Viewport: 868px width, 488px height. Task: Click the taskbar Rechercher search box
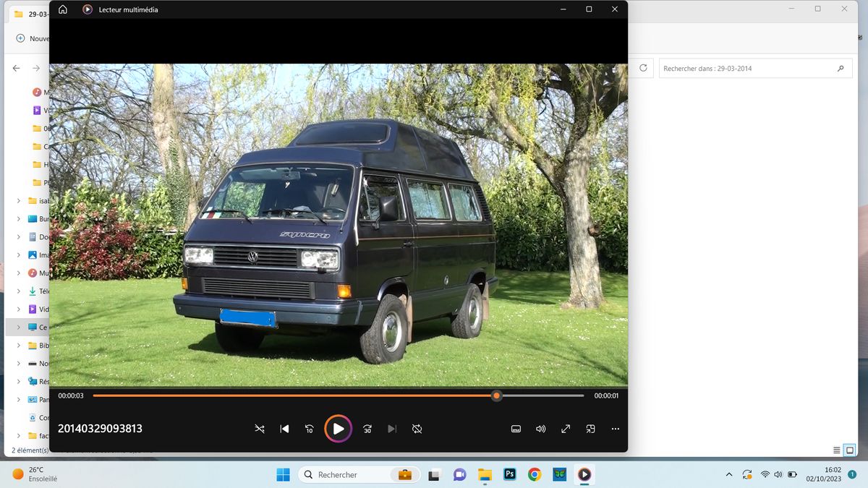pos(347,475)
